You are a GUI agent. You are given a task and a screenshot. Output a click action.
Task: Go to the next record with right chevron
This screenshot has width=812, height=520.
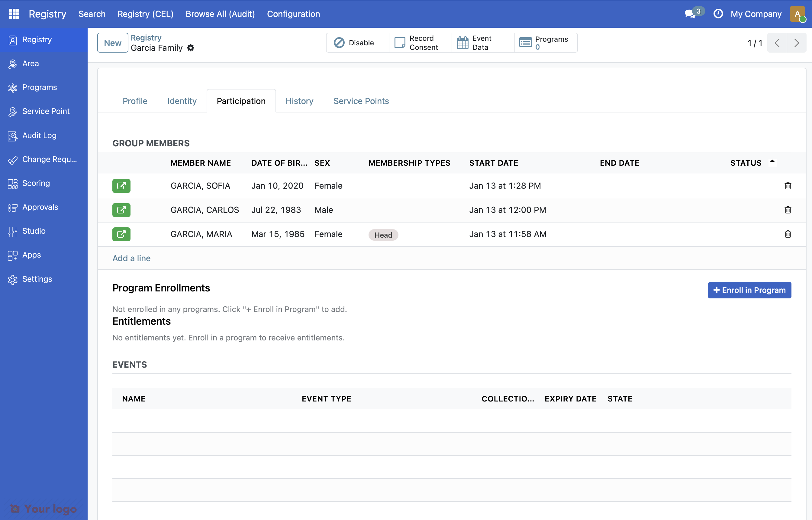pos(796,43)
